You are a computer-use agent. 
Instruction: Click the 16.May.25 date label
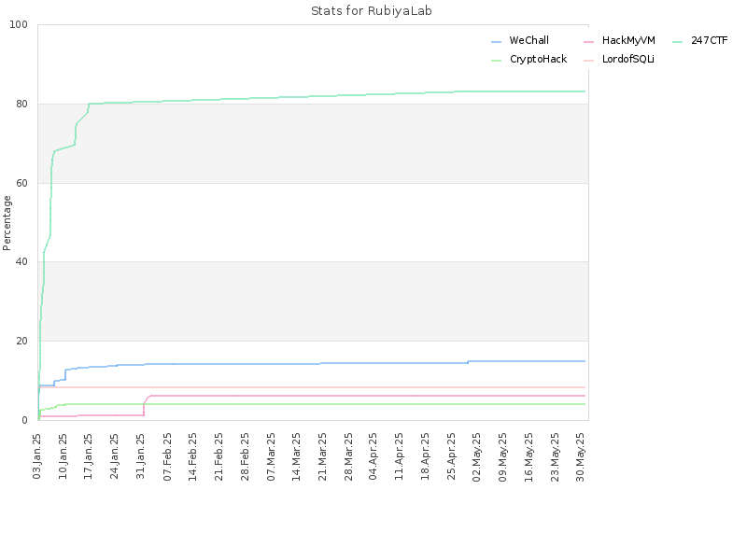(529, 457)
